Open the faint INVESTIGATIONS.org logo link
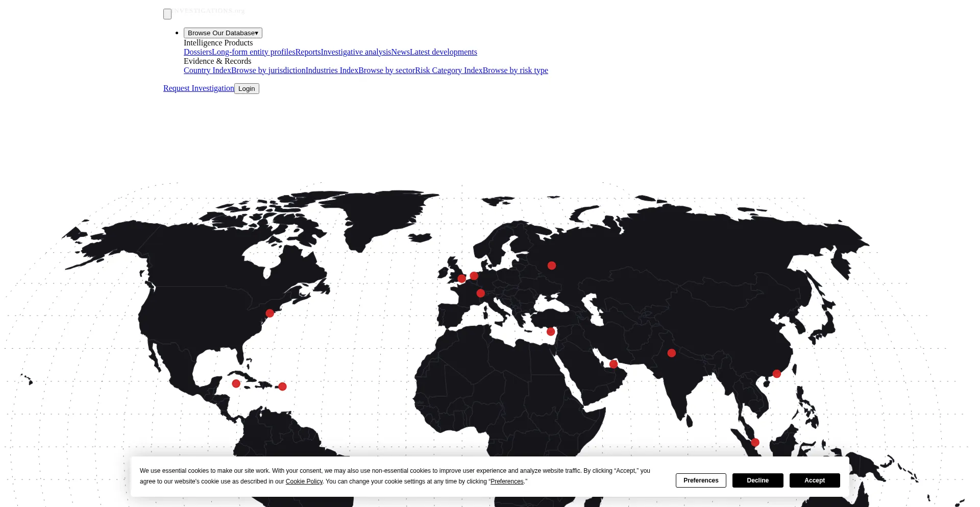 point(208,11)
